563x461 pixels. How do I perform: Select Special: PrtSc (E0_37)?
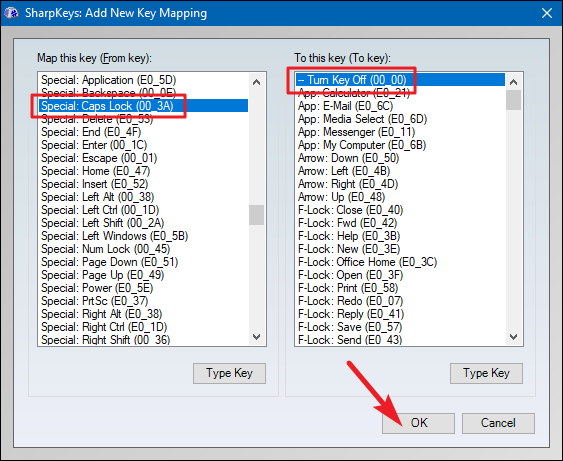tap(143, 301)
